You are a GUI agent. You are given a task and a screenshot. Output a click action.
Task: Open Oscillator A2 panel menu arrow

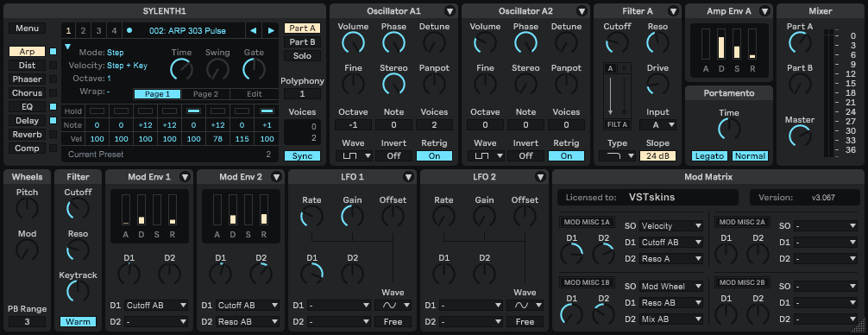(582, 11)
